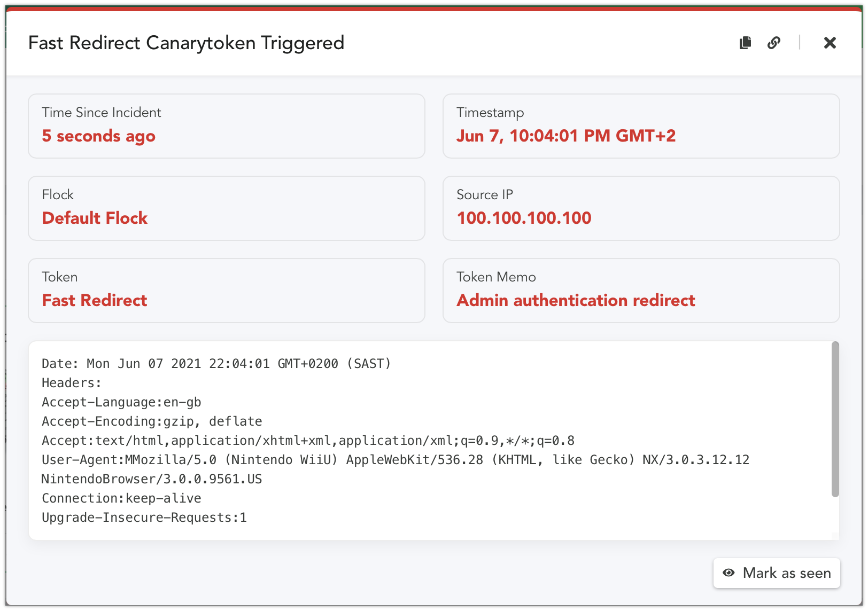Click the User-Agent header line
The image size is (868, 611).
[x=396, y=469]
